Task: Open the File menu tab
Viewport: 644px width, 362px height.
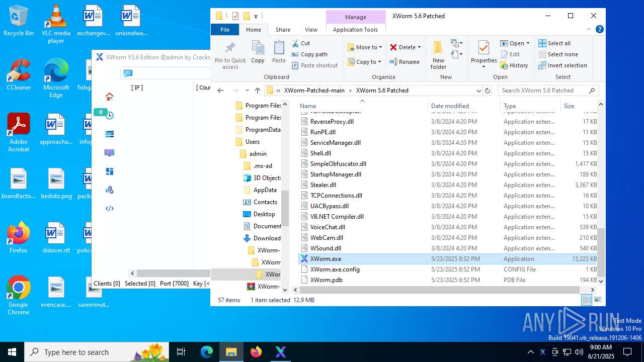Action: coord(225,30)
